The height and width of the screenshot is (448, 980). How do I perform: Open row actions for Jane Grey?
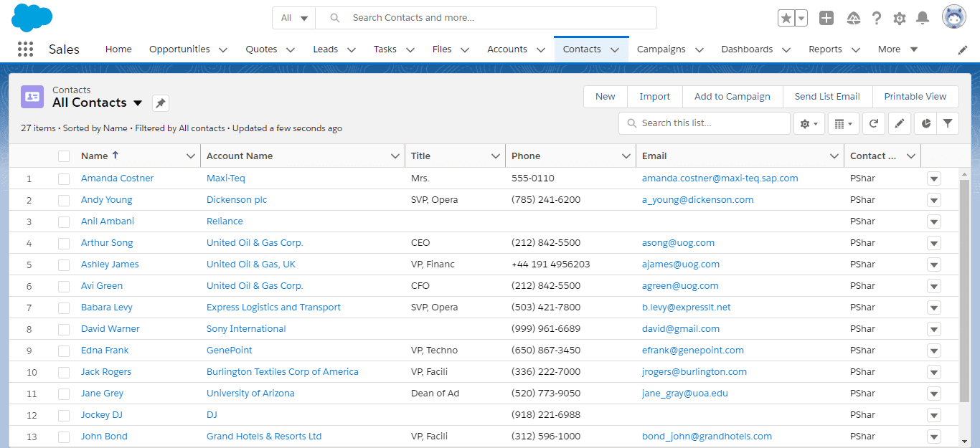[x=933, y=394]
